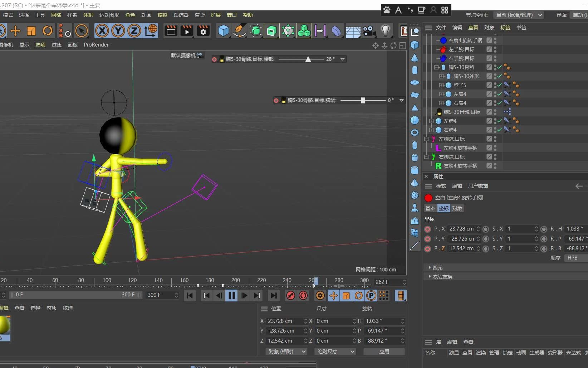The height and width of the screenshot is (368, 588).
Task: Expand the 左胯4 hierarchy in object manager
Action: (x=432, y=121)
